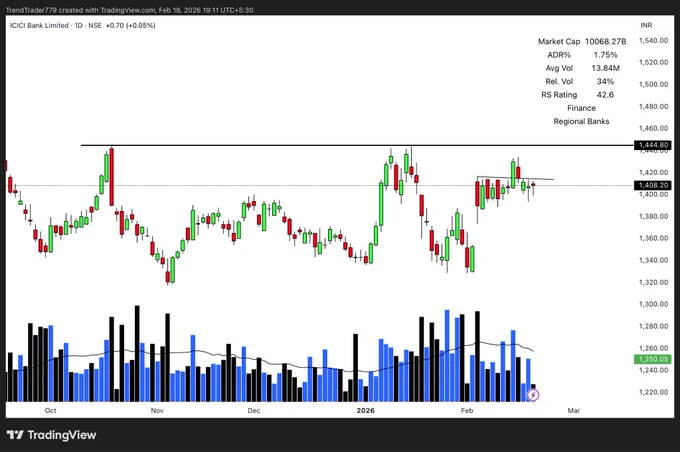The width and height of the screenshot is (680, 452).
Task: Click the green '1,250.05' volume label
Action: click(x=653, y=359)
